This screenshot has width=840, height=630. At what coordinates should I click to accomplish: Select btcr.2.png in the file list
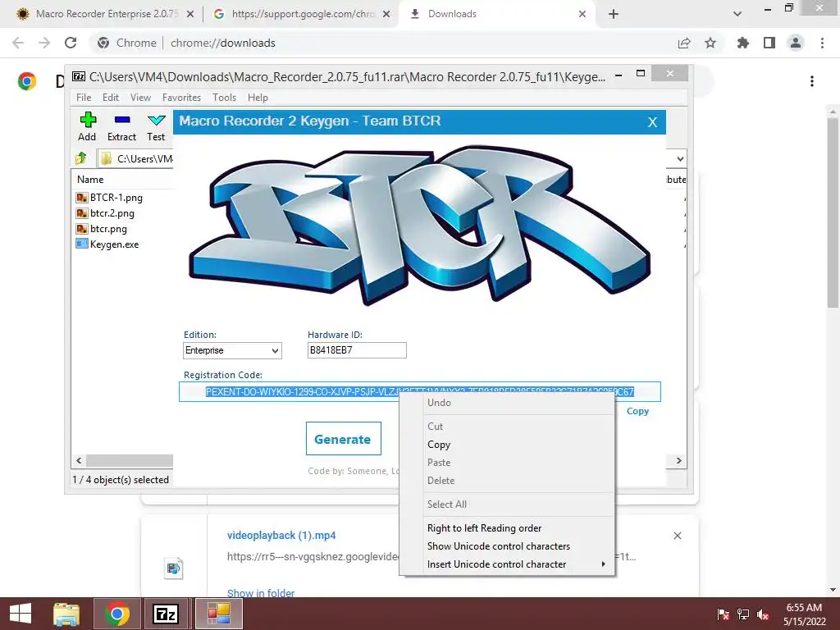[x=105, y=213]
